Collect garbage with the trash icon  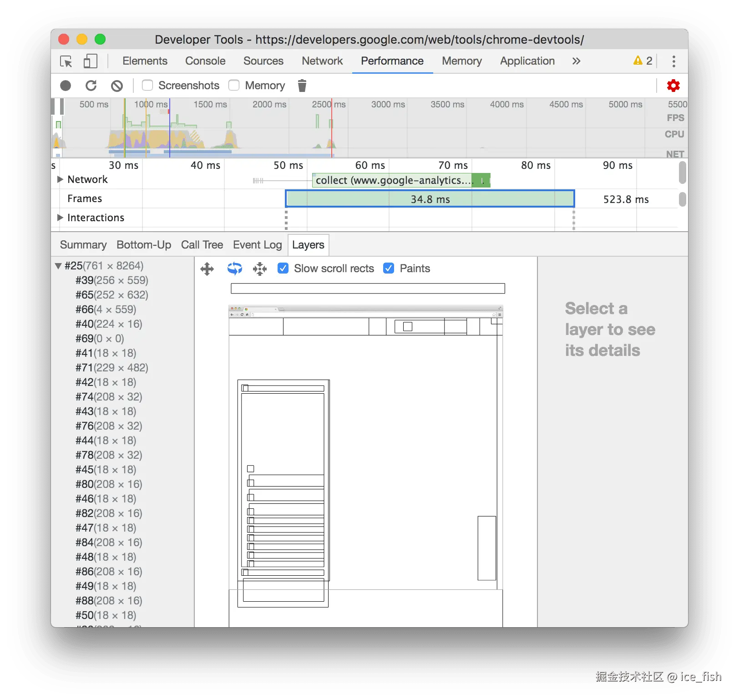302,86
